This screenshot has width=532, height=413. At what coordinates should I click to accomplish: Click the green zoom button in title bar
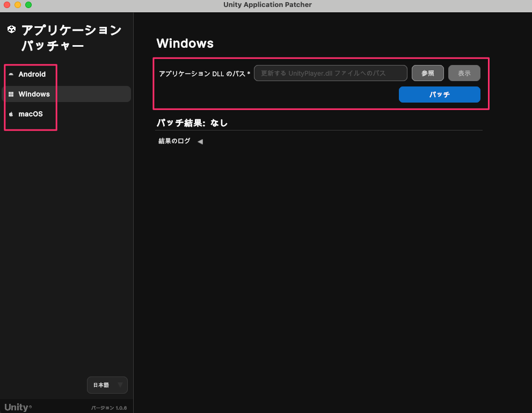pos(27,5)
